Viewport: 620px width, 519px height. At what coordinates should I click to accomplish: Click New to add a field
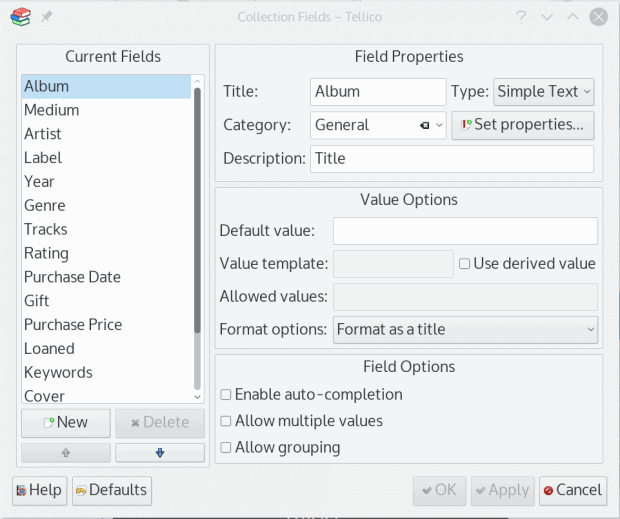66,422
